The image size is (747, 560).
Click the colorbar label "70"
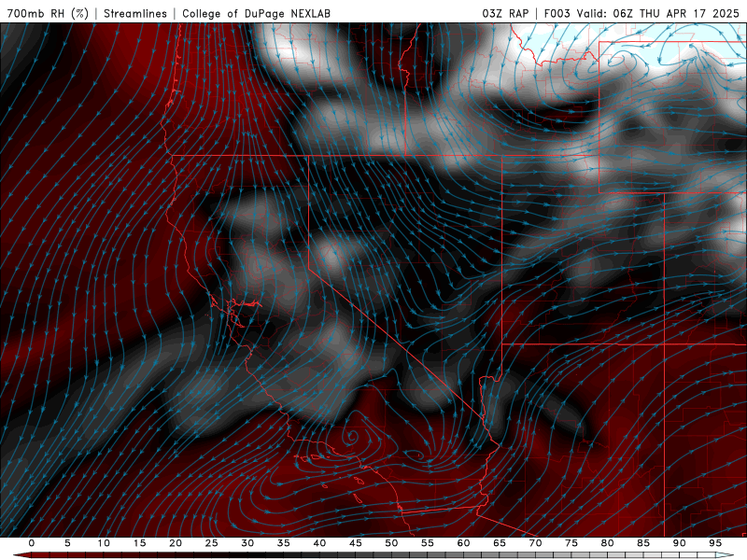(535, 543)
